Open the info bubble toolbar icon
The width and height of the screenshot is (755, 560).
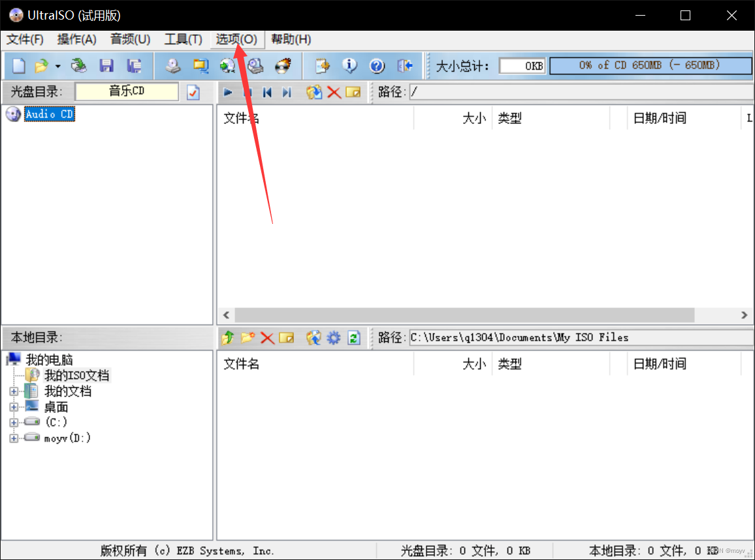(x=349, y=65)
